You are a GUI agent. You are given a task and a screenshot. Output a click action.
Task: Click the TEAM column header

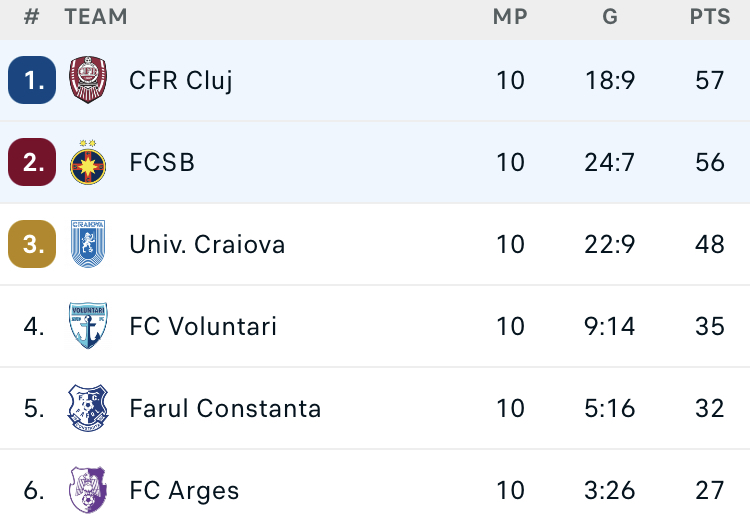[x=96, y=17]
